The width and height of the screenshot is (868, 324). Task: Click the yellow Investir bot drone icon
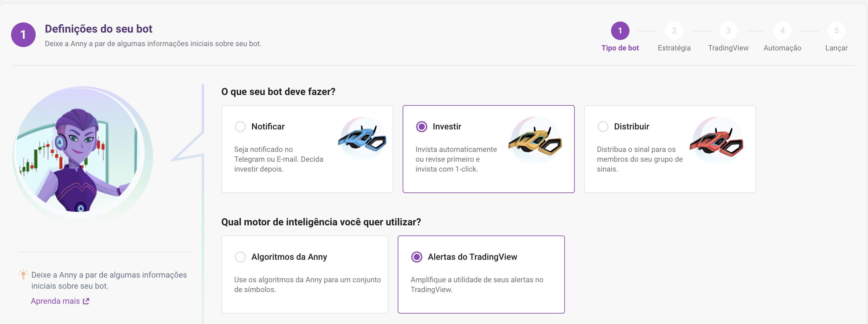tap(535, 140)
